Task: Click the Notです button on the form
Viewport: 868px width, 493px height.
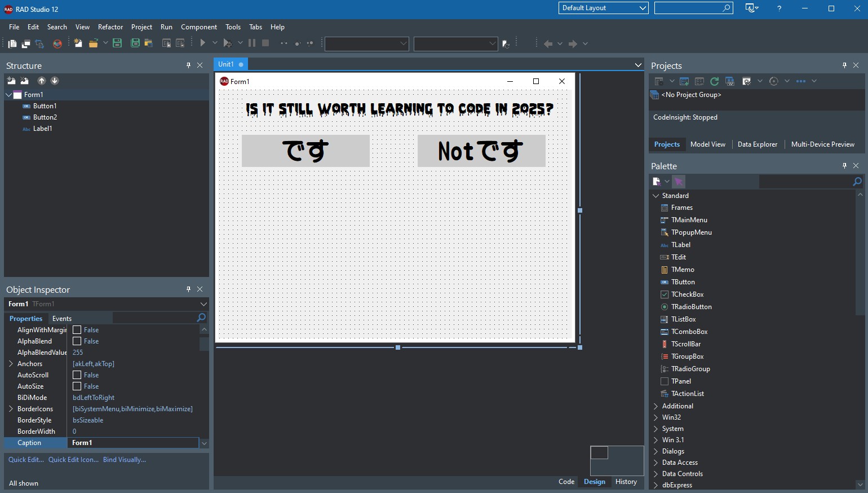Action: click(481, 151)
